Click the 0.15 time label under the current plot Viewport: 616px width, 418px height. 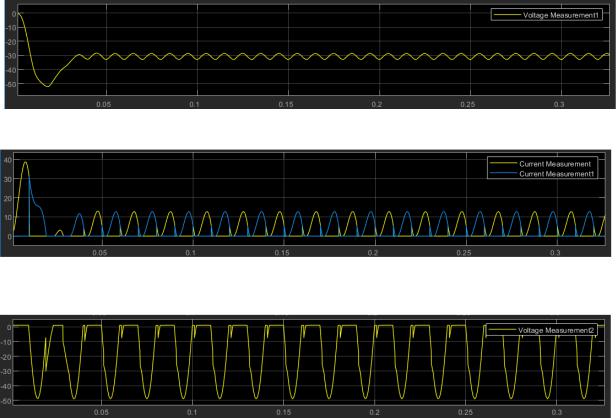click(282, 253)
